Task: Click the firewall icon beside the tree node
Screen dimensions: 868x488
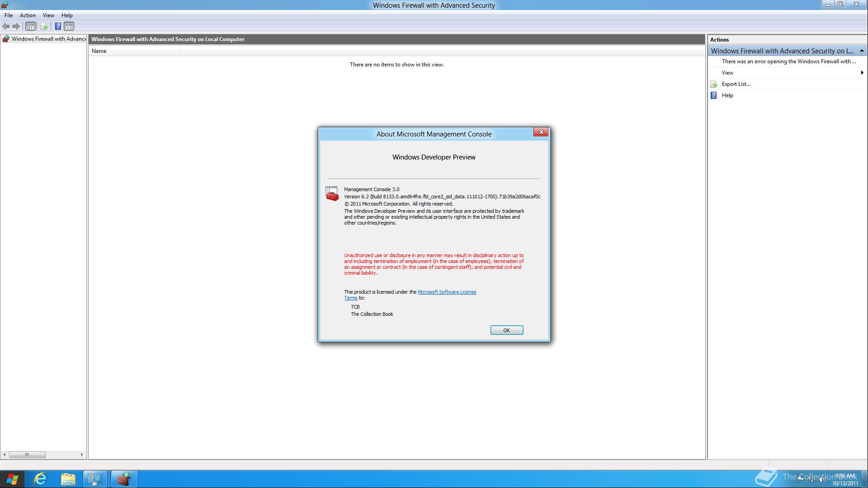Action: point(6,39)
